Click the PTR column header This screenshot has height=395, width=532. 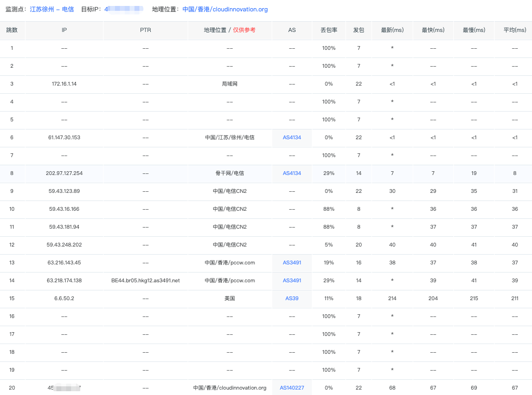[x=145, y=30]
